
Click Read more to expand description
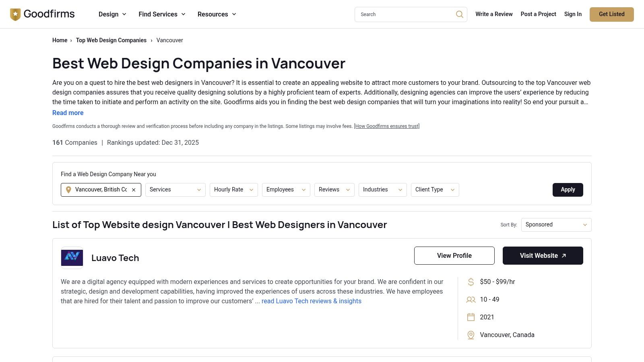pyautogui.click(x=68, y=113)
